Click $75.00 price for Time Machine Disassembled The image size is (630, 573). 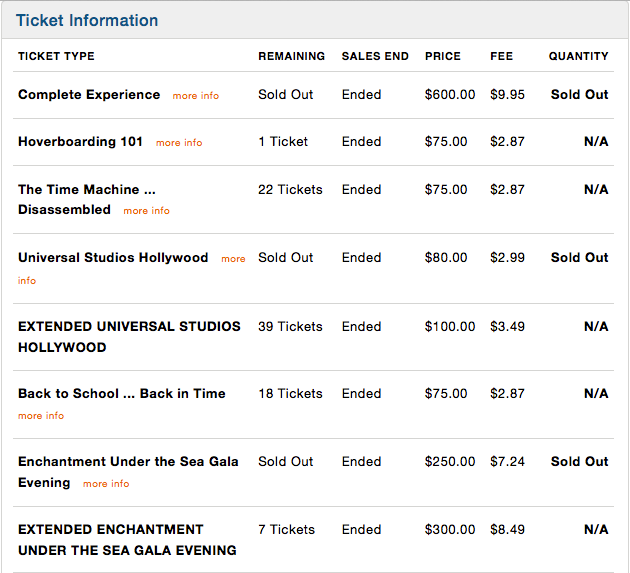[446, 189]
